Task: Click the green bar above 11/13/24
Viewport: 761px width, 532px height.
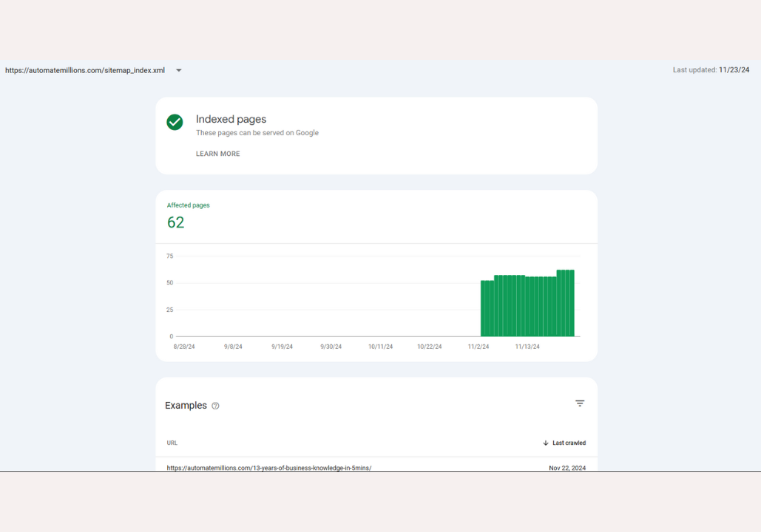Action: tap(528, 307)
